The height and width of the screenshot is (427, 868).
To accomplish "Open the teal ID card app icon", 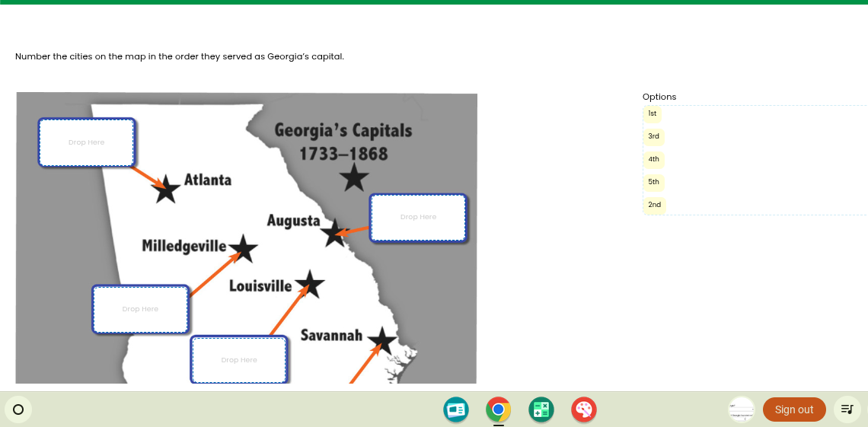I will 455,409.
